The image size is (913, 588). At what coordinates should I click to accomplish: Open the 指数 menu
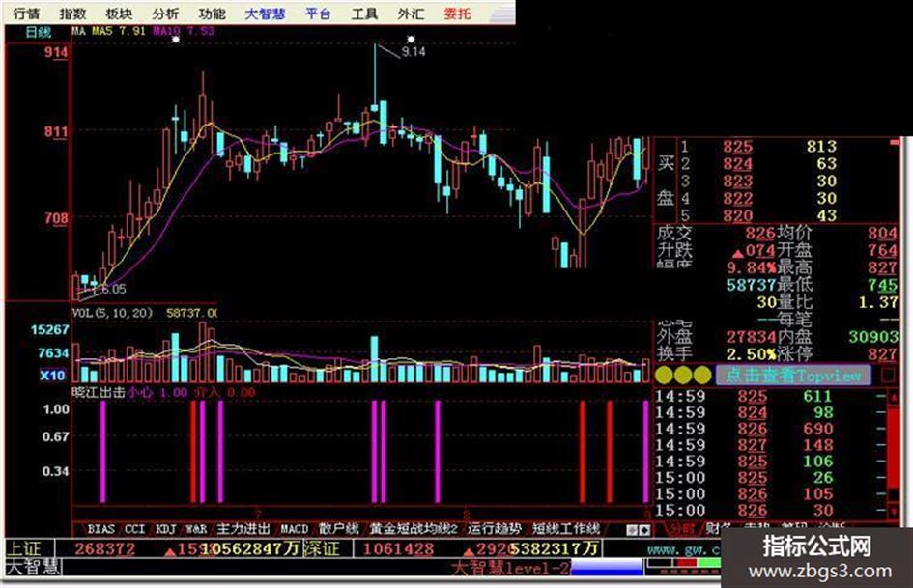73,14
